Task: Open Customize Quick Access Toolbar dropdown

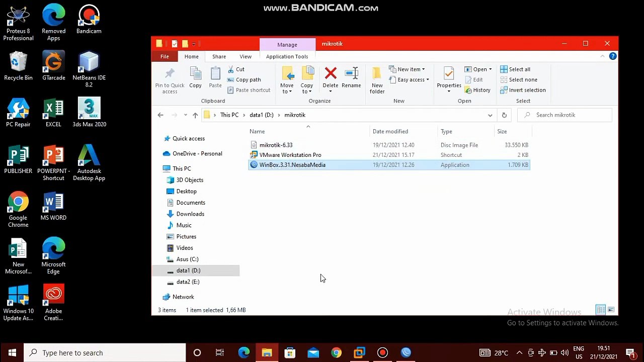Action: pos(194,44)
